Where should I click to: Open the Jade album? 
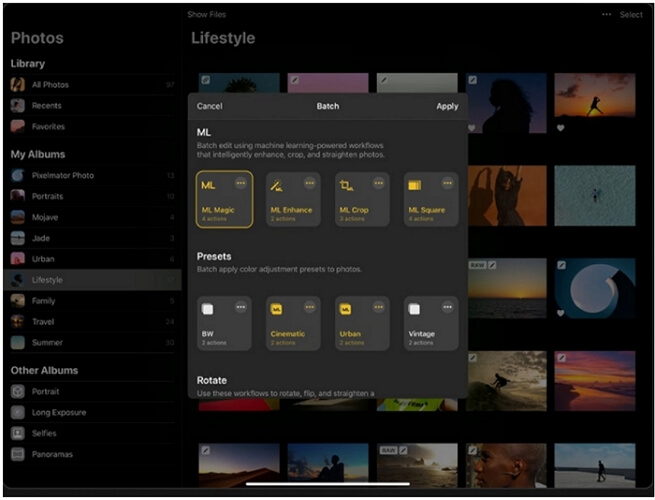click(92, 238)
